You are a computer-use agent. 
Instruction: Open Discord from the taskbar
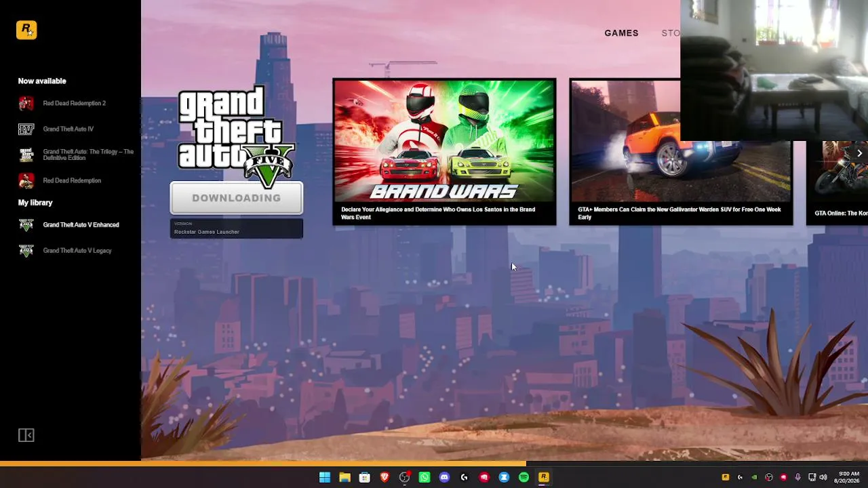click(444, 477)
